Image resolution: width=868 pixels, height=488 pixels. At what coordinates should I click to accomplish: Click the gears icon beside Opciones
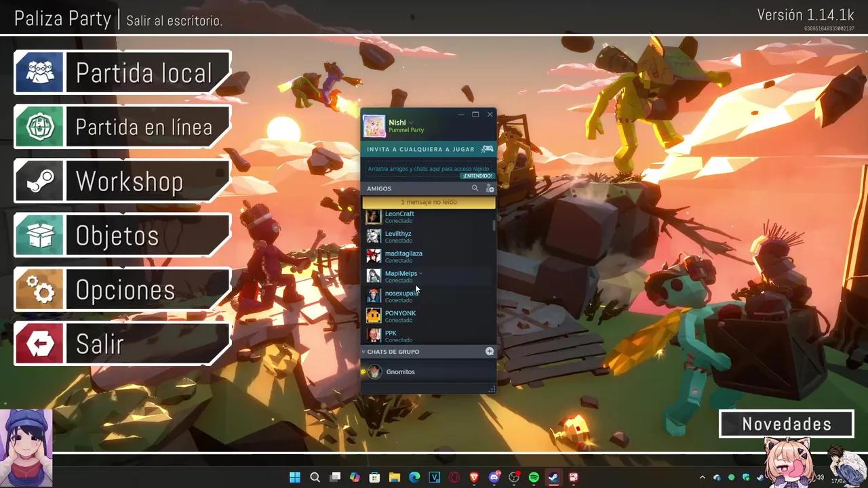click(x=40, y=289)
